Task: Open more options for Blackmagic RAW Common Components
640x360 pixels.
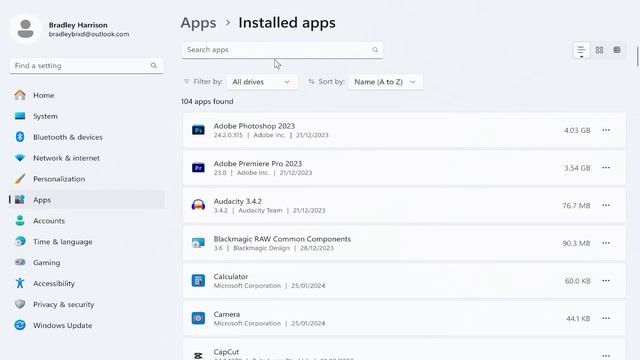Action: tap(606, 243)
